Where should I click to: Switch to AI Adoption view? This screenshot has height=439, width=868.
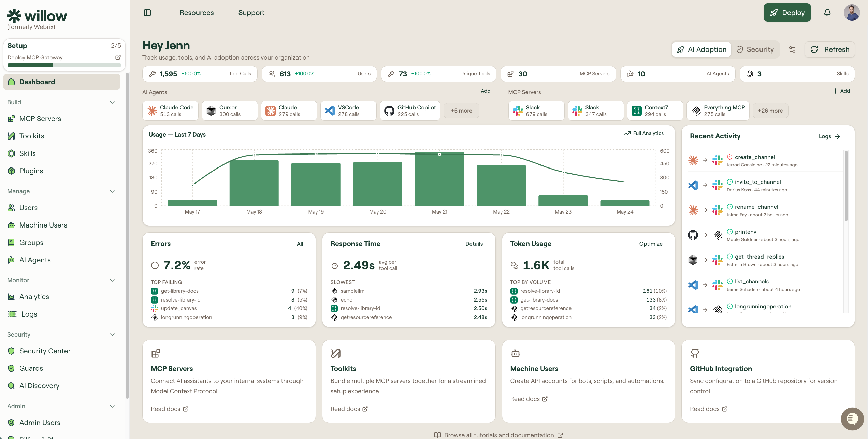[701, 49]
